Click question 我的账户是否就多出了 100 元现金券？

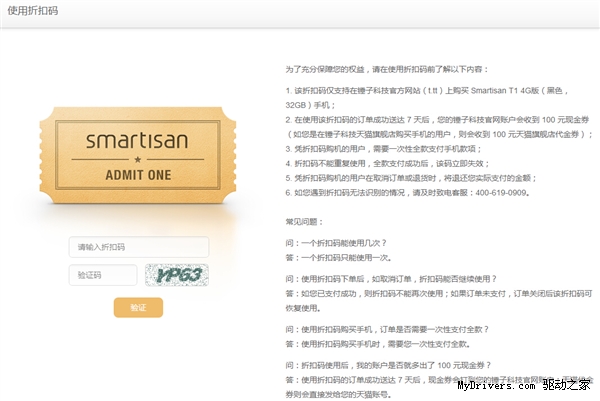pos(388,365)
